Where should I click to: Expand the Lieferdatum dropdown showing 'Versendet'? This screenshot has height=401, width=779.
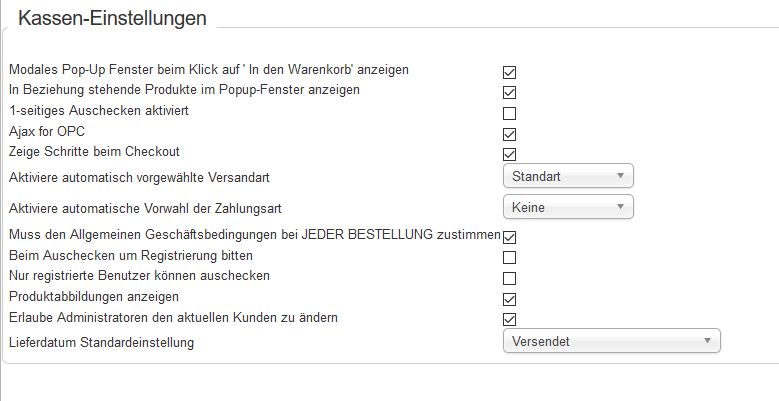tap(610, 341)
